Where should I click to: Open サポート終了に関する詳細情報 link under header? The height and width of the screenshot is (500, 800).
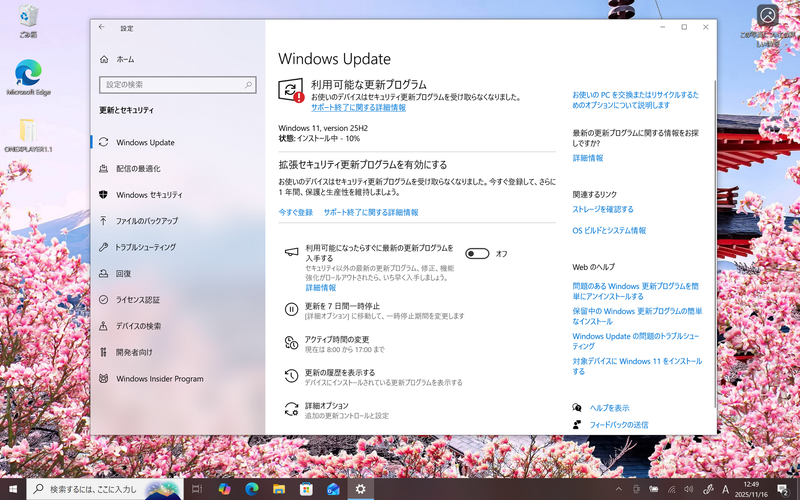pyautogui.click(x=359, y=108)
